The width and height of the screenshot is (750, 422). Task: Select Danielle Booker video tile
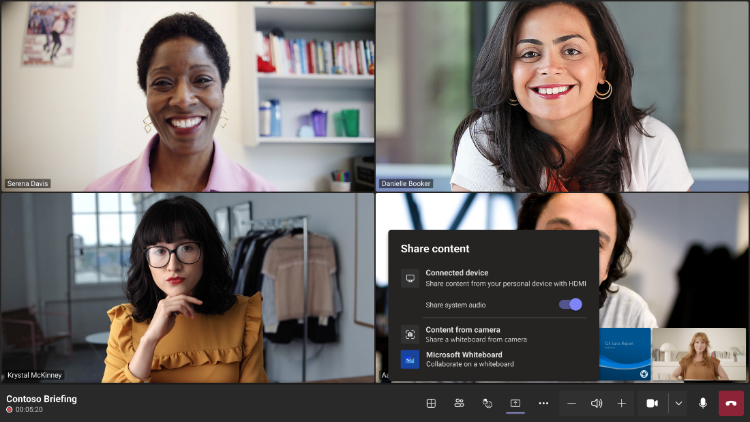click(562, 96)
